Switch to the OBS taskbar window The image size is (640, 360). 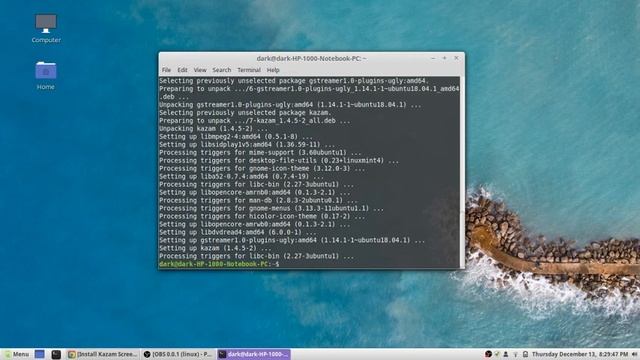click(178, 354)
